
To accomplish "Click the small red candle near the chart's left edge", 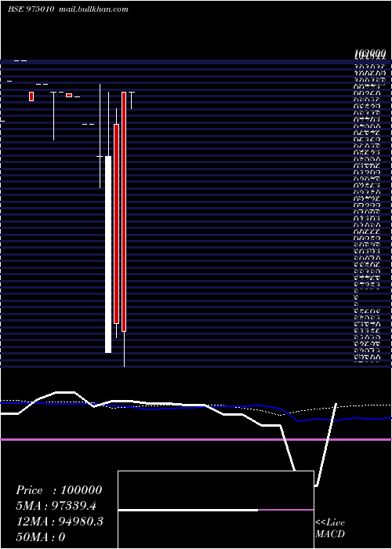I will (x=31, y=96).
